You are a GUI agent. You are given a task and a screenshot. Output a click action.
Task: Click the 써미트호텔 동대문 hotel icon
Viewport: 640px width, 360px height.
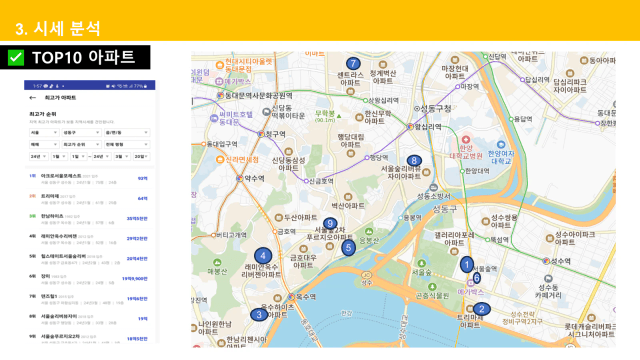click(214, 118)
